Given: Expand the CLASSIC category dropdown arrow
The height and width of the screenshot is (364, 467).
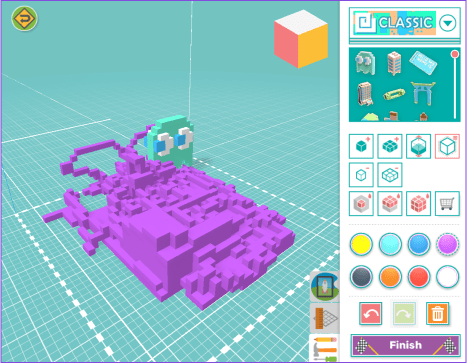Looking at the screenshot, I should [447, 23].
